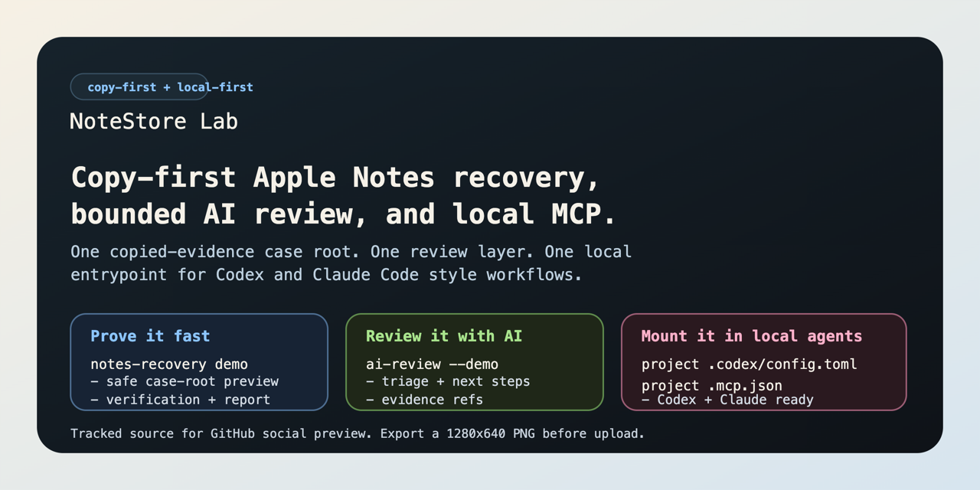Image resolution: width=980 pixels, height=490 pixels.
Task: Toggle the 'safe case-root preview' option
Action: pyautogui.click(x=184, y=382)
